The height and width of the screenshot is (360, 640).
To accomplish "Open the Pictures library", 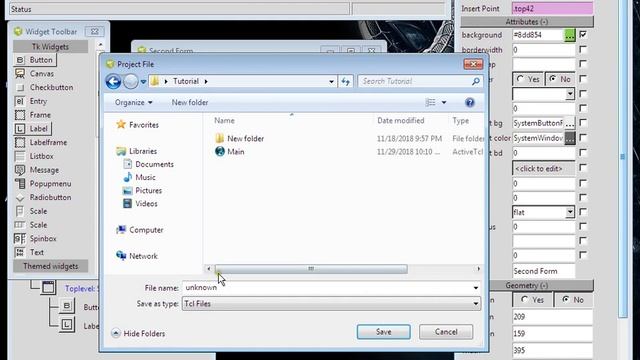I will click(142, 190).
